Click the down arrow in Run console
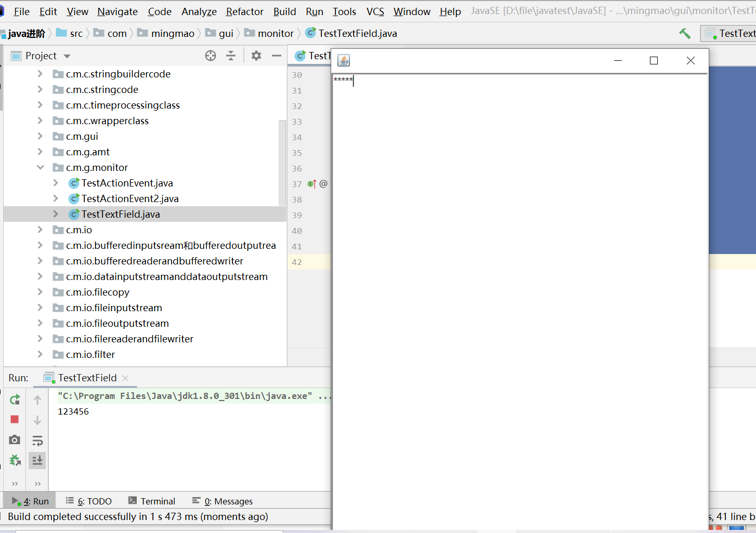Viewport: 756px width, 533px height. point(37,420)
